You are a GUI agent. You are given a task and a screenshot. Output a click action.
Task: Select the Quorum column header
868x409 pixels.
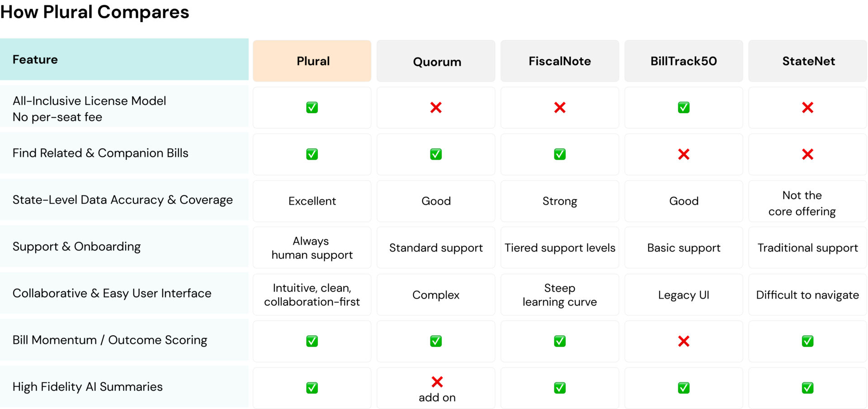click(x=436, y=61)
